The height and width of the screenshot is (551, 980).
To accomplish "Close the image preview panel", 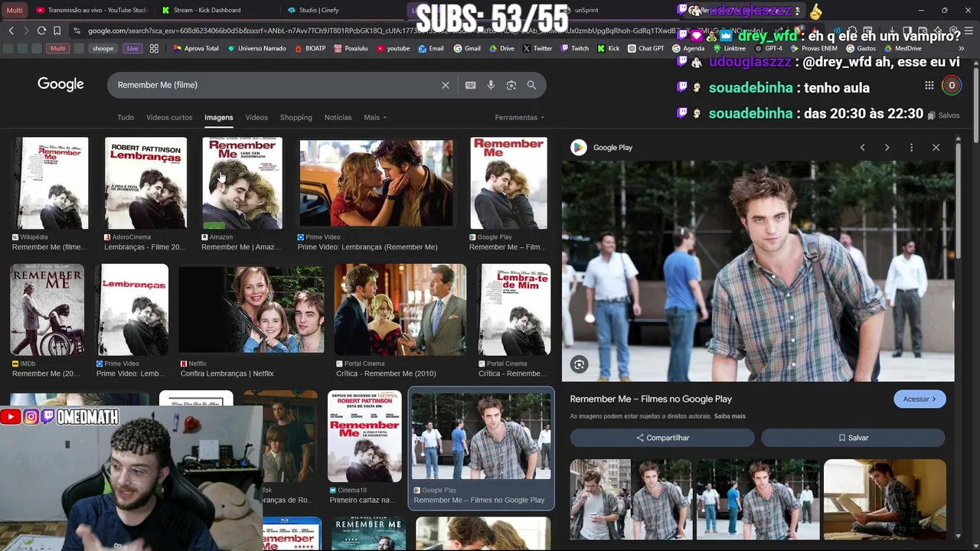I will click(x=936, y=148).
